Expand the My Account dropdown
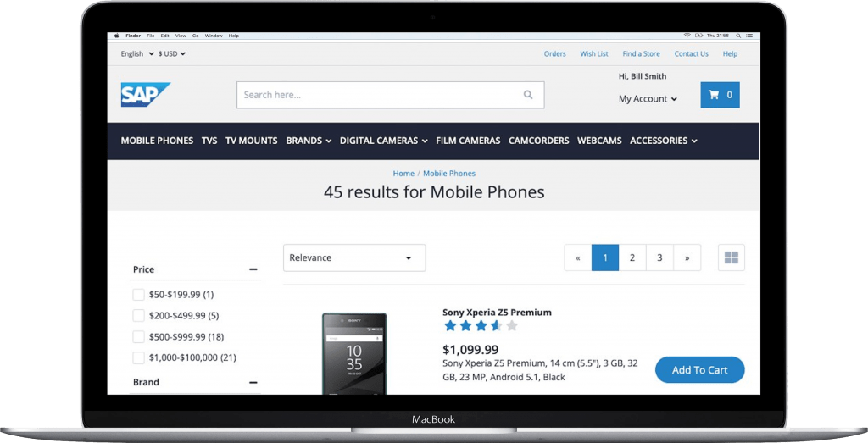 (648, 99)
